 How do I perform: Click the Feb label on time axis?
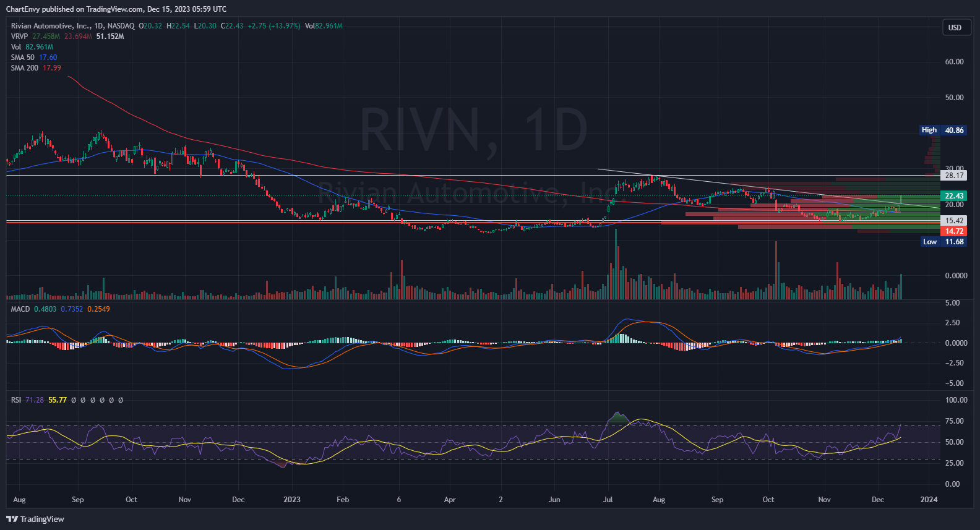pos(343,500)
